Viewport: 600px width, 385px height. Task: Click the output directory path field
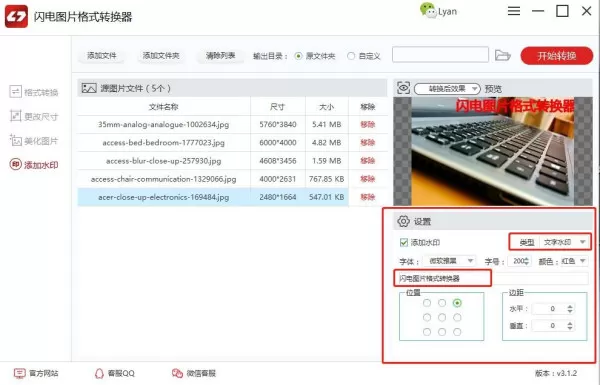(x=440, y=55)
